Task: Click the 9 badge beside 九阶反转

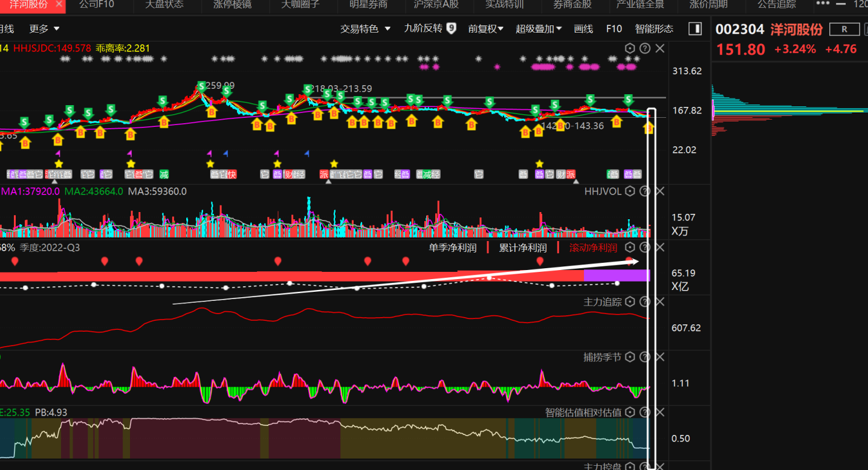Action: tap(452, 28)
